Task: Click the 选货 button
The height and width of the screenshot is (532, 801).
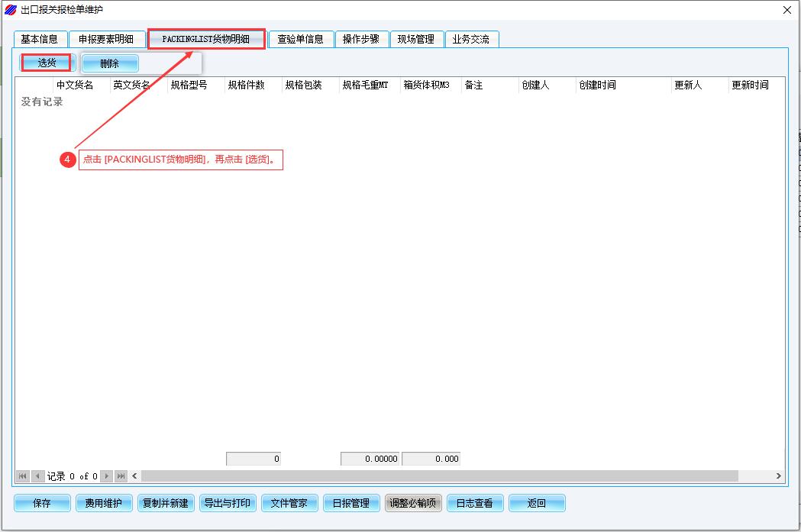Action: click(47, 63)
